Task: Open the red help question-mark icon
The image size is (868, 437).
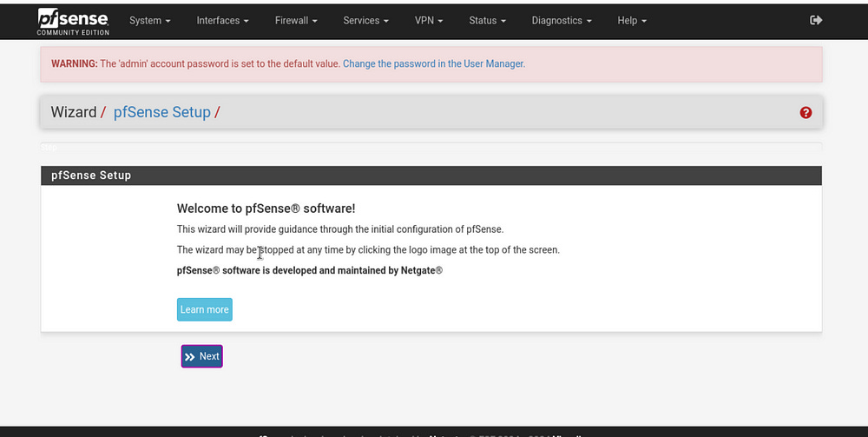Action: pyautogui.click(x=806, y=112)
